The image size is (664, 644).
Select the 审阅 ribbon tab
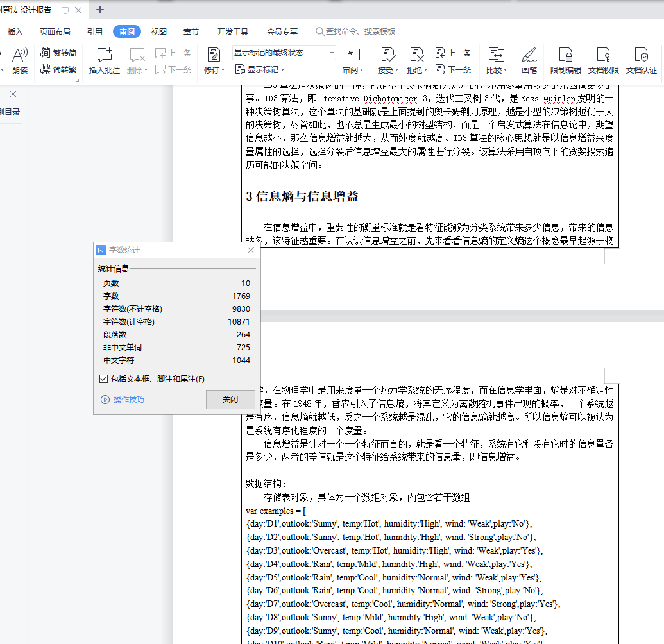click(127, 32)
